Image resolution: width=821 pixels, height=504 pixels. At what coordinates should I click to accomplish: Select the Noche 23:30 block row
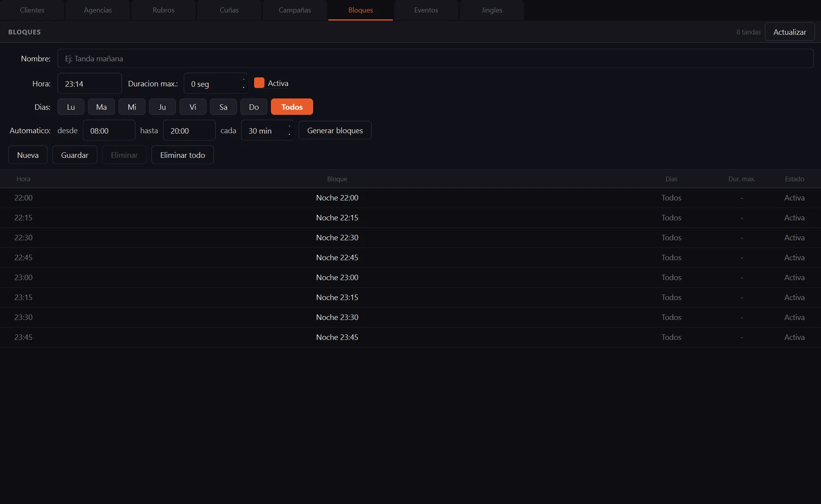(410, 317)
